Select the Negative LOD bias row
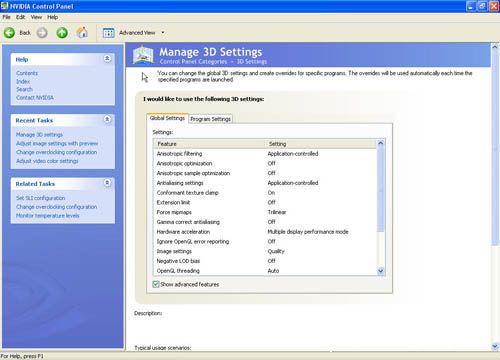 (x=265, y=261)
